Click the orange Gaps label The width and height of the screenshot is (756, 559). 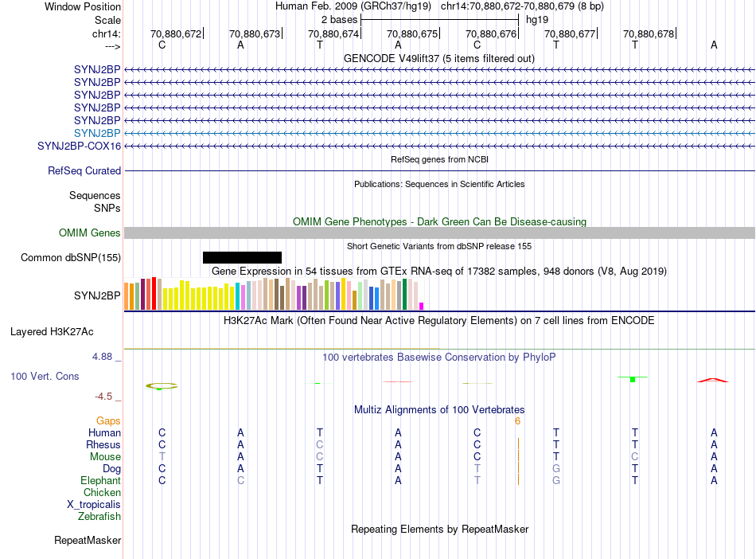[x=108, y=421]
